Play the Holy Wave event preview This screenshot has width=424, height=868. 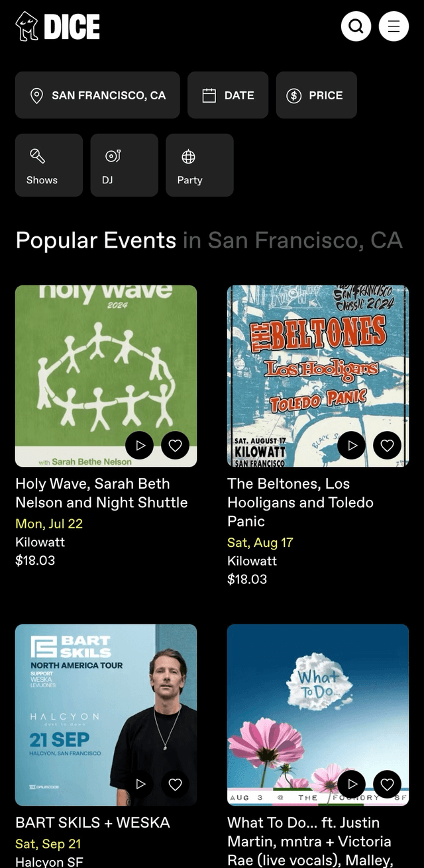click(x=140, y=446)
